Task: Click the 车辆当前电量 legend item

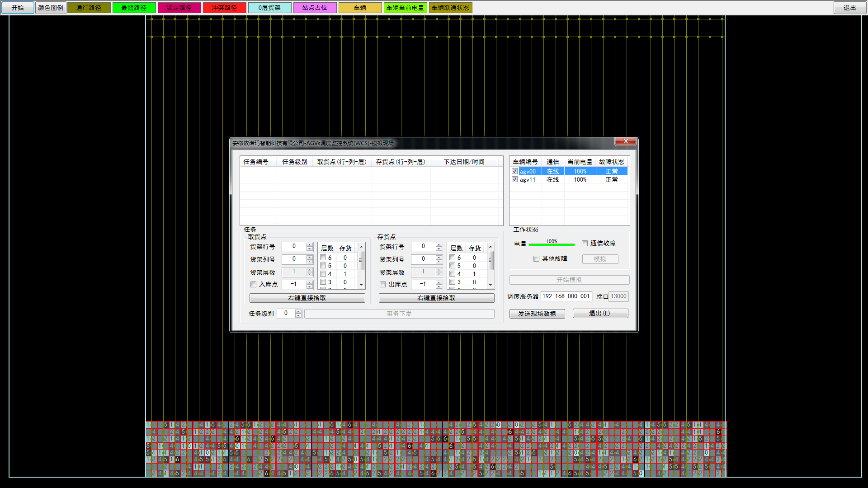Action: click(x=405, y=8)
